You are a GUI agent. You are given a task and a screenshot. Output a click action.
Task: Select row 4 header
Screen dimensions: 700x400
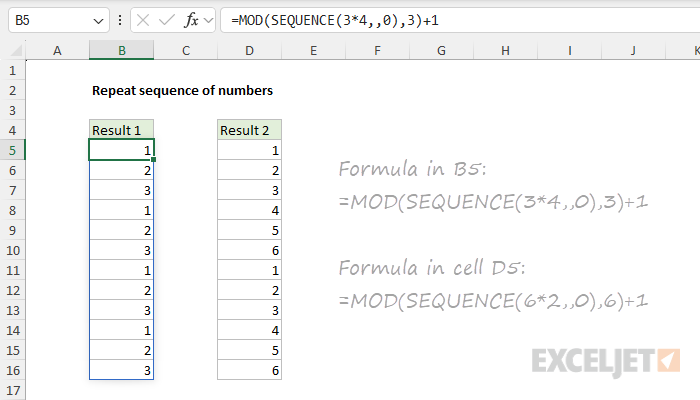[12, 130]
